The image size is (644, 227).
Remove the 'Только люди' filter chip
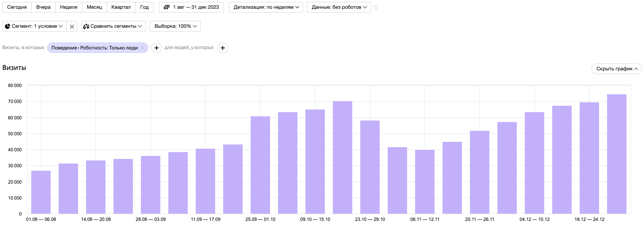pos(142,48)
